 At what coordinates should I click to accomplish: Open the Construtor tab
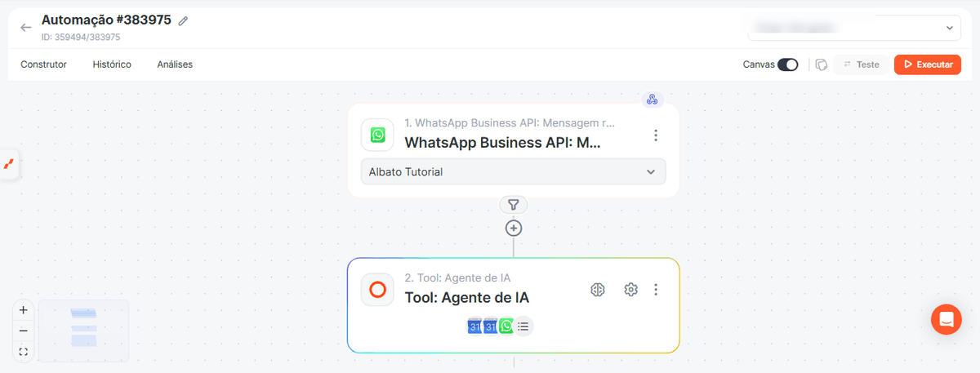[x=43, y=64]
